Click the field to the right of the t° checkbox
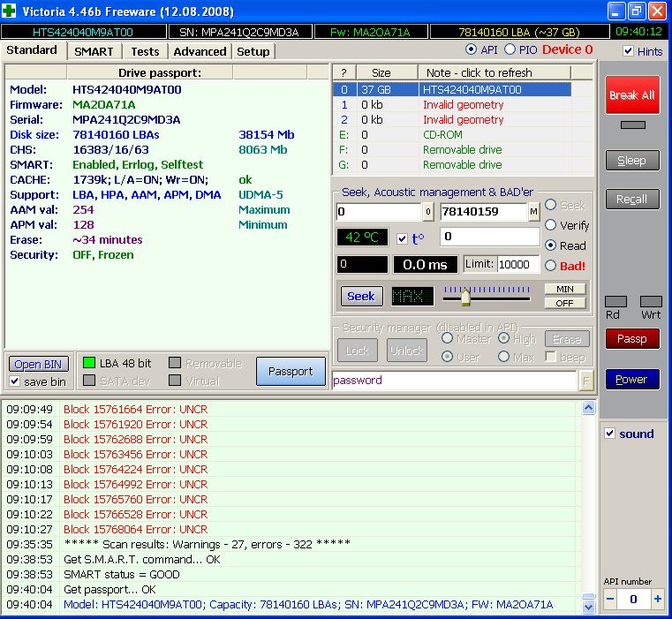The image size is (672, 619). 490,237
